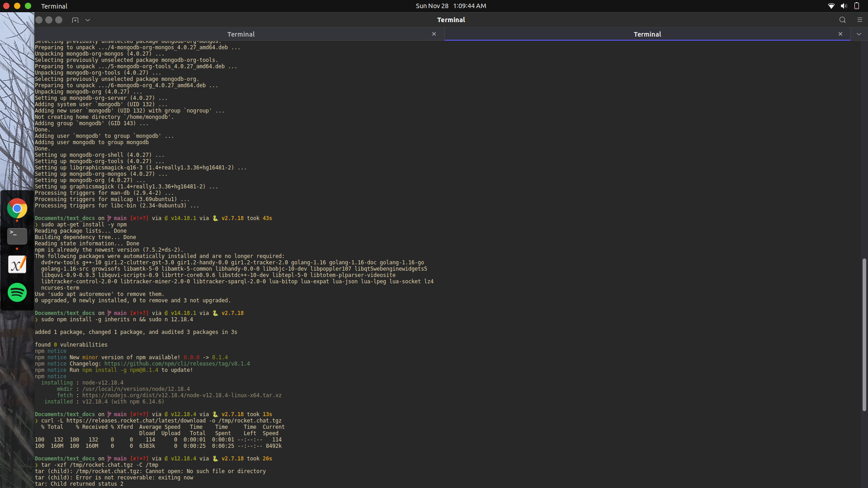The height and width of the screenshot is (488, 868).
Task: Click 'Processing triggers for libc-bin' line
Action: point(117,206)
